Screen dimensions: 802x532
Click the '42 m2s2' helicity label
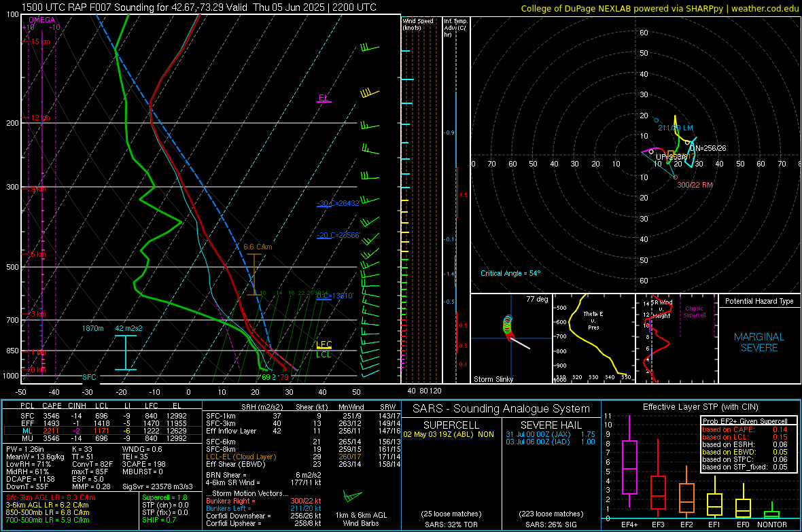click(x=129, y=328)
